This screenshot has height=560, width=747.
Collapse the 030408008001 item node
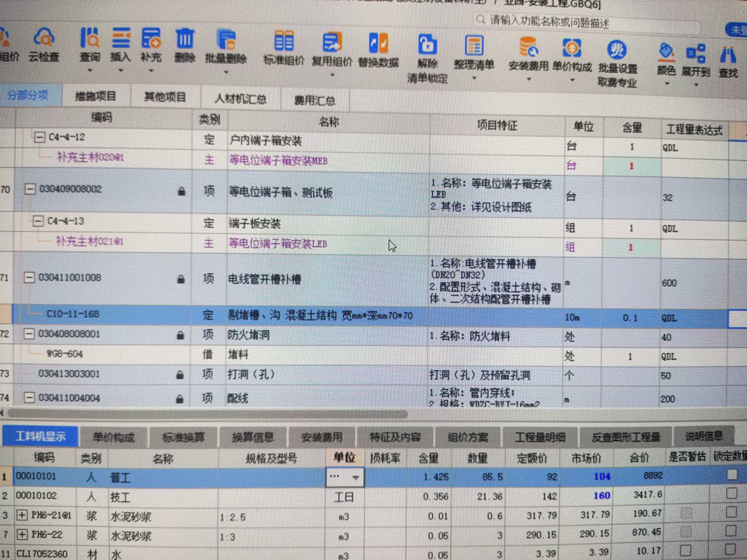pos(29,334)
